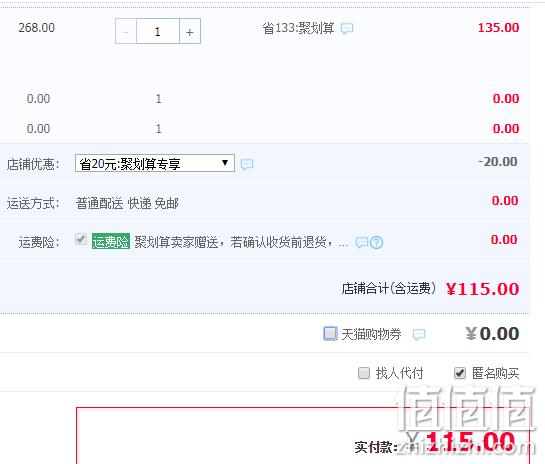
Task: Click the 普通配送 快递 免邮 shipping text
Action: (x=127, y=203)
